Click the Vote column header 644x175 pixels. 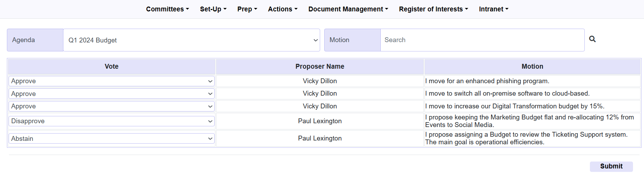112,67
